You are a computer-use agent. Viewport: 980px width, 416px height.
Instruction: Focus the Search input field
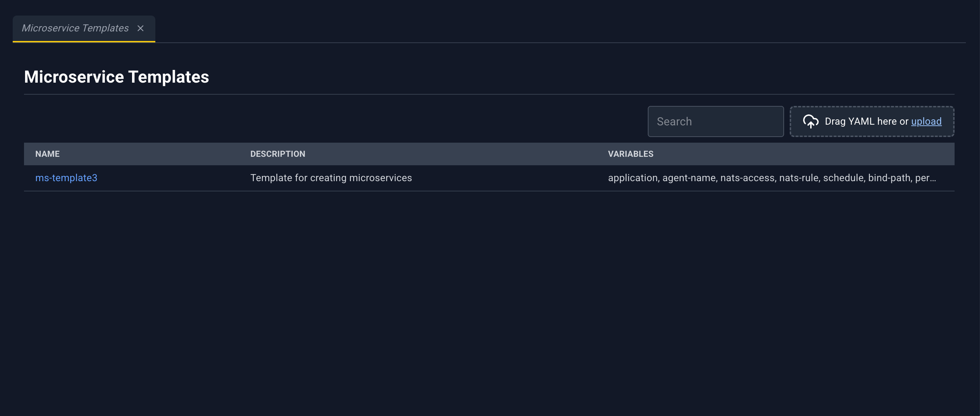716,121
